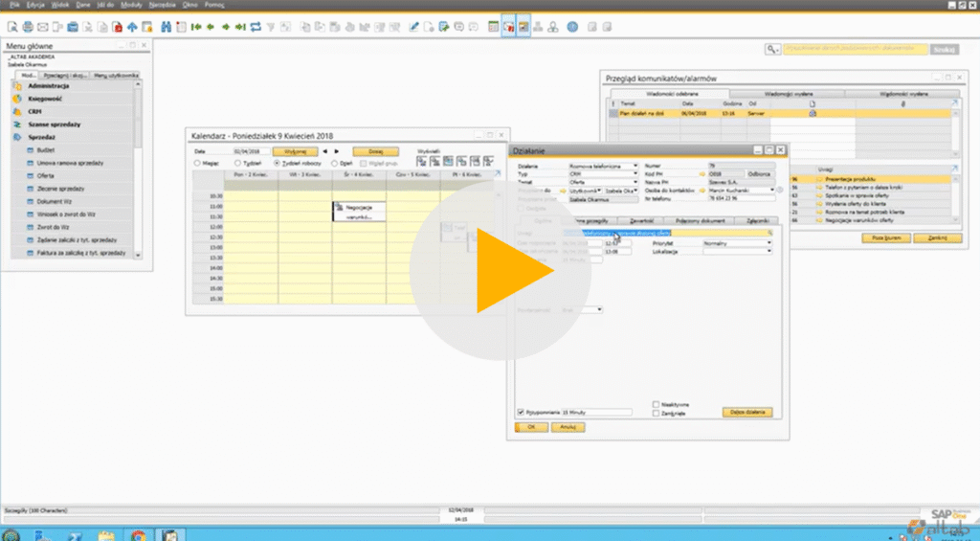Open Księgowość module in main menu
Viewport: 980px width, 541px height.
45,99
